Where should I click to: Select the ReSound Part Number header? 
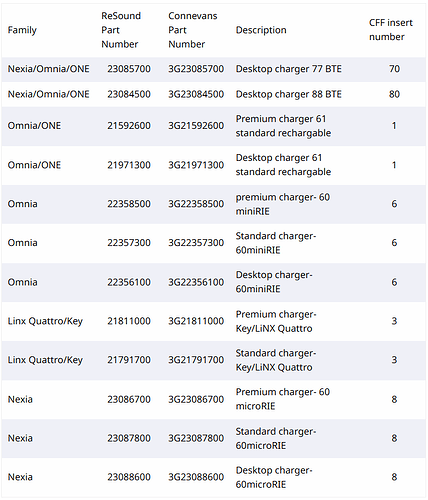pyautogui.click(x=121, y=30)
